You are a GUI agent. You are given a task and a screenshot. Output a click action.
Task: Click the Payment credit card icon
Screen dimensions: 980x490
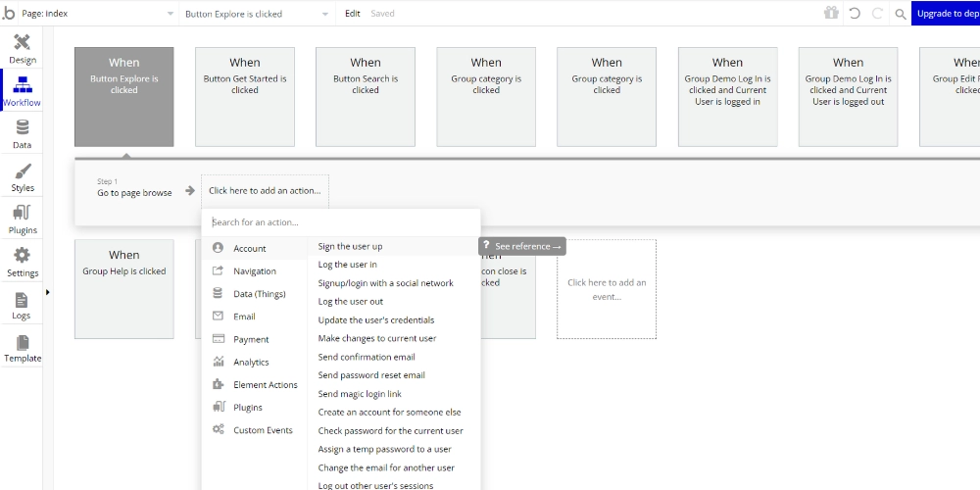(x=218, y=339)
